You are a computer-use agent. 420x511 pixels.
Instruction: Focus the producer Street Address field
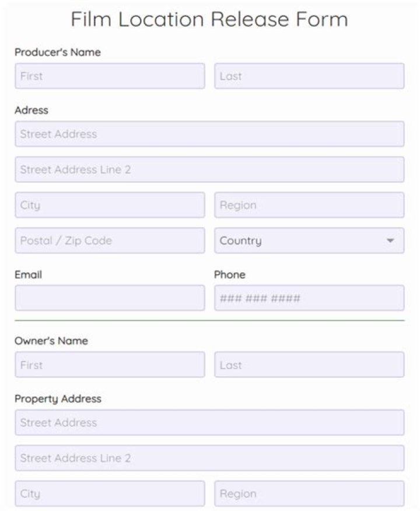(x=209, y=134)
